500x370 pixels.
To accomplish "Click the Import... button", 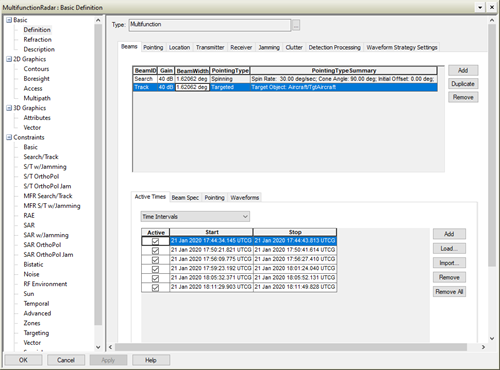I will pyautogui.click(x=449, y=263).
